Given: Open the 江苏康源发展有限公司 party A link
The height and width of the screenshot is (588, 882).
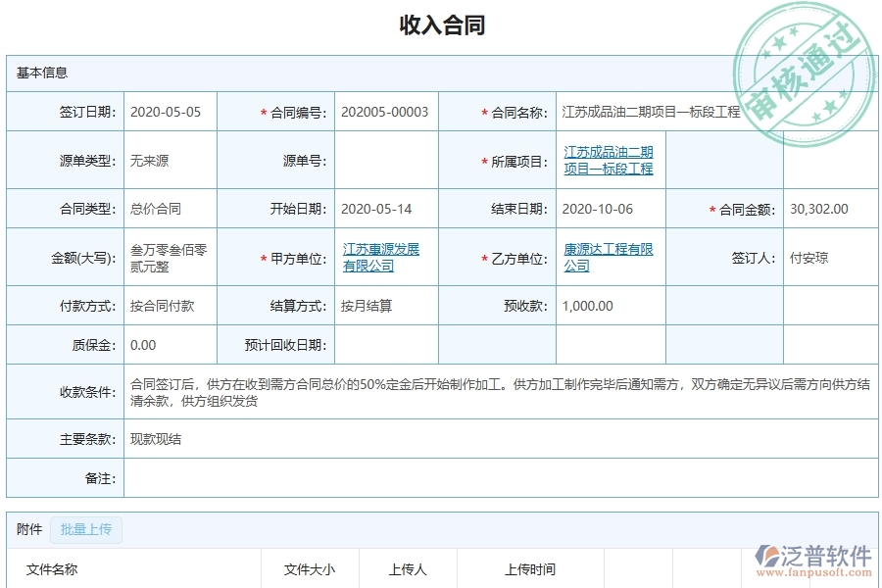Looking at the screenshot, I should (380, 257).
